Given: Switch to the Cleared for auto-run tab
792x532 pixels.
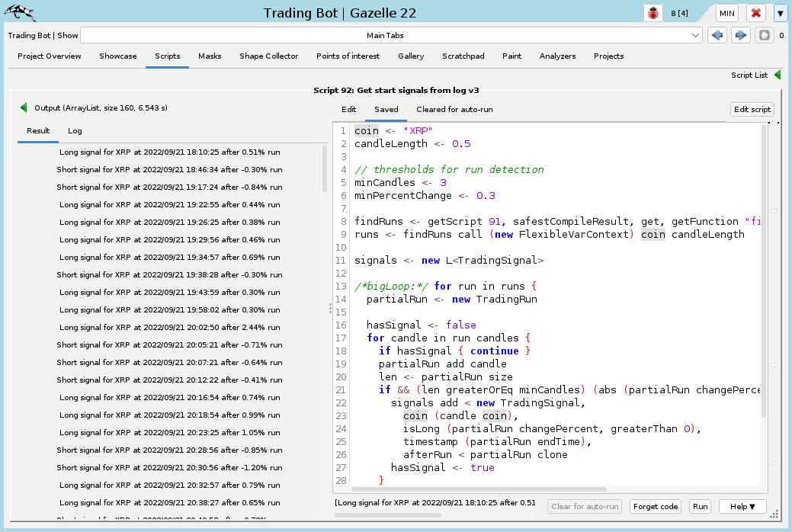Looking at the screenshot, I should [454, 110].
